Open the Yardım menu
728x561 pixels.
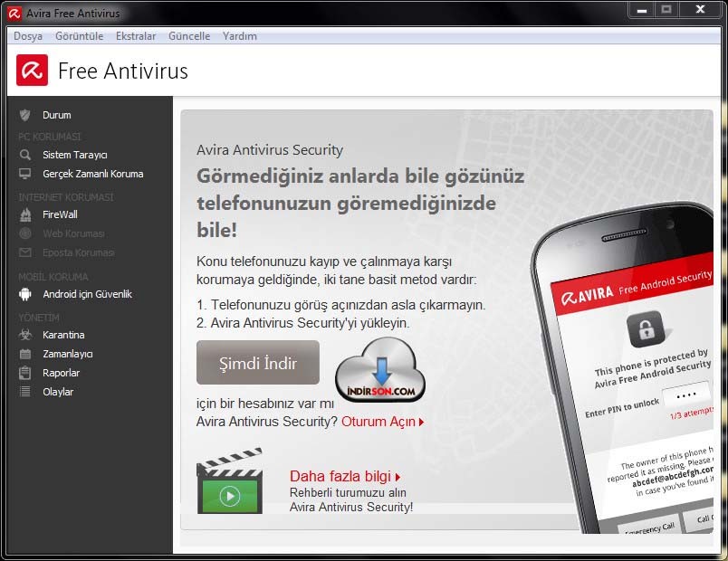click(x=240, y=36)
